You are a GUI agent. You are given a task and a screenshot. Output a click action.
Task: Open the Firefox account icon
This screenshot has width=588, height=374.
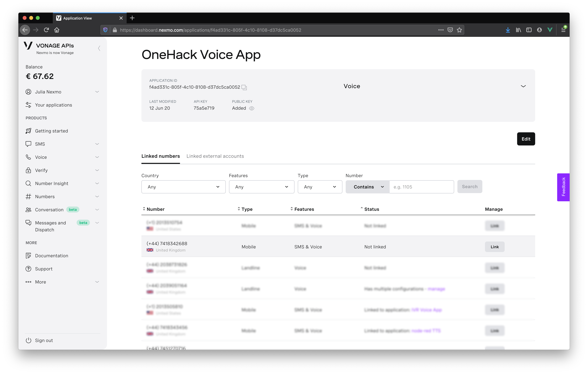539,30
